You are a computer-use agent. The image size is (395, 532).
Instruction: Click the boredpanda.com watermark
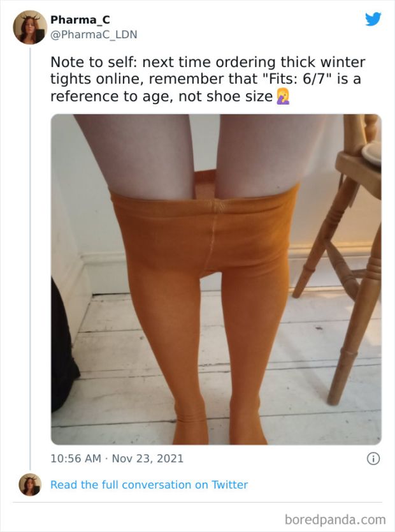[x=335, y=519]
